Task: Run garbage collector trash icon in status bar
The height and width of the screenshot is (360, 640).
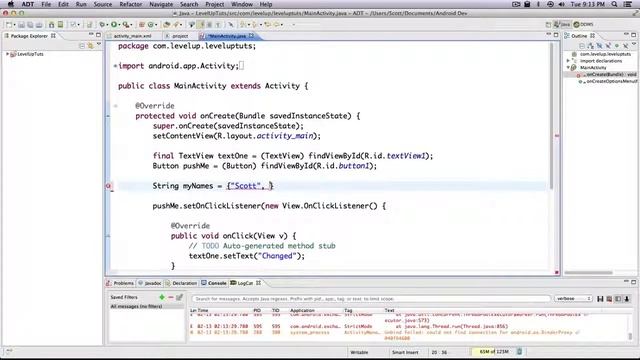Action: click(x=519, y=351)
